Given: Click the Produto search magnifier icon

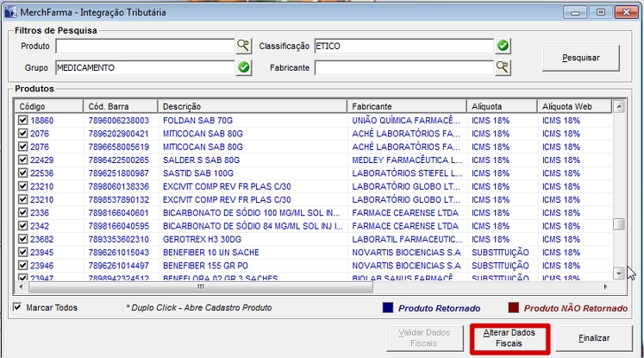Looking at the screenshot, I should coord(243,46).
